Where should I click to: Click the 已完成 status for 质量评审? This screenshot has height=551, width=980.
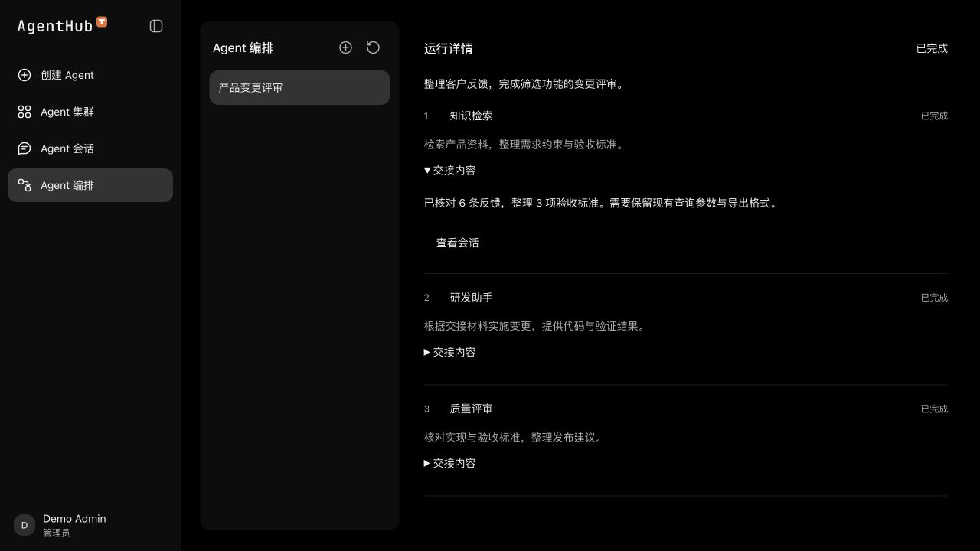[x=934, y=409]
